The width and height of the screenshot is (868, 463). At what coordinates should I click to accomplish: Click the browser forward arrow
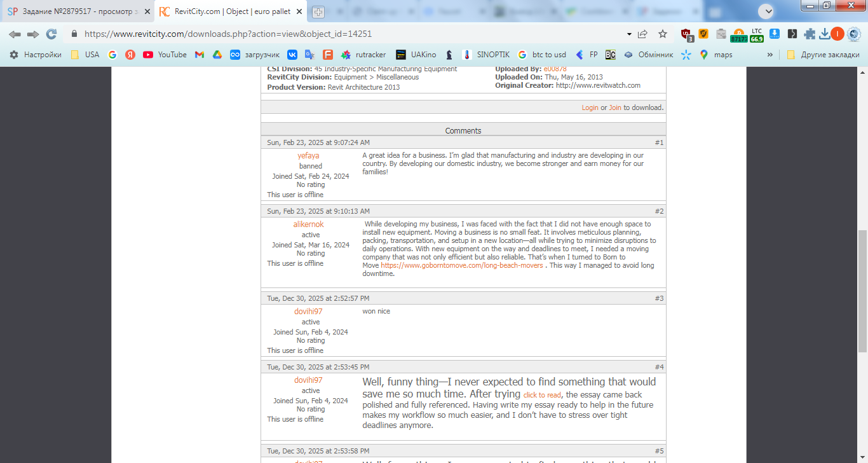[x=33, y=34]
